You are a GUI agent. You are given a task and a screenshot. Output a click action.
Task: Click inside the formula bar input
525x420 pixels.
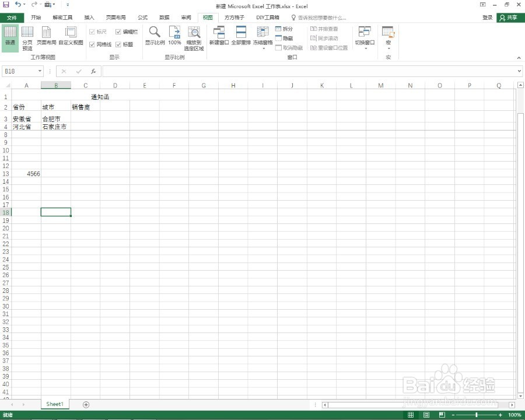coord(310,71)
